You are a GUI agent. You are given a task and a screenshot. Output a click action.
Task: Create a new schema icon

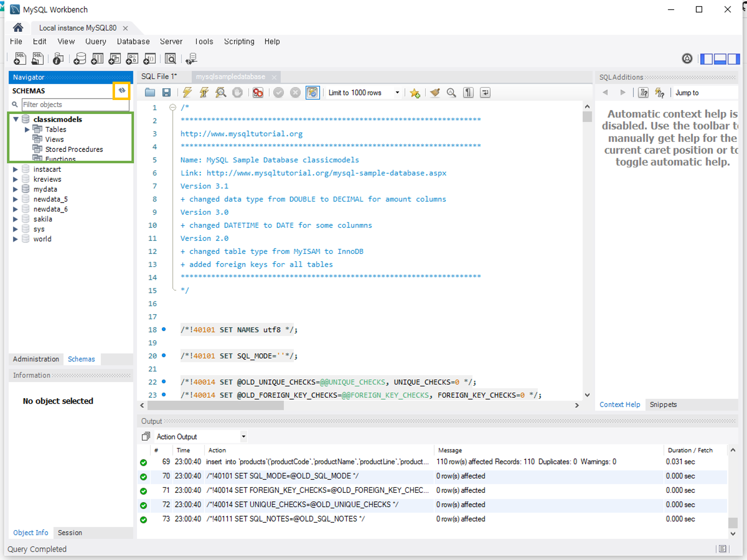click(80, 59)
